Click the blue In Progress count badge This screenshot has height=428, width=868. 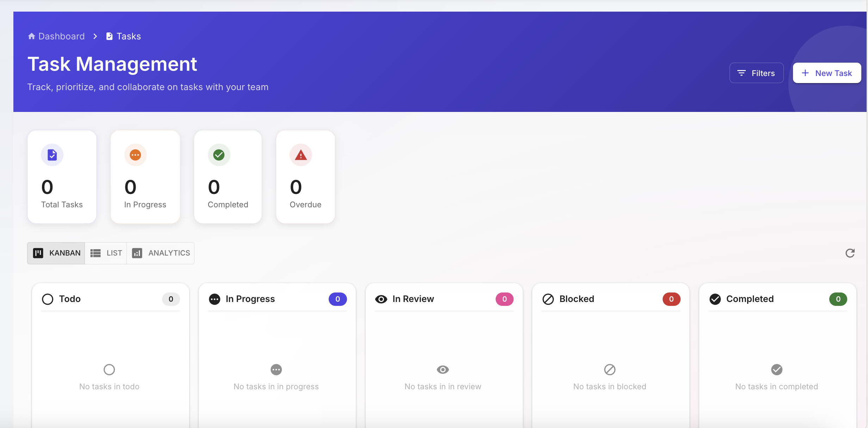coord(338,299)
